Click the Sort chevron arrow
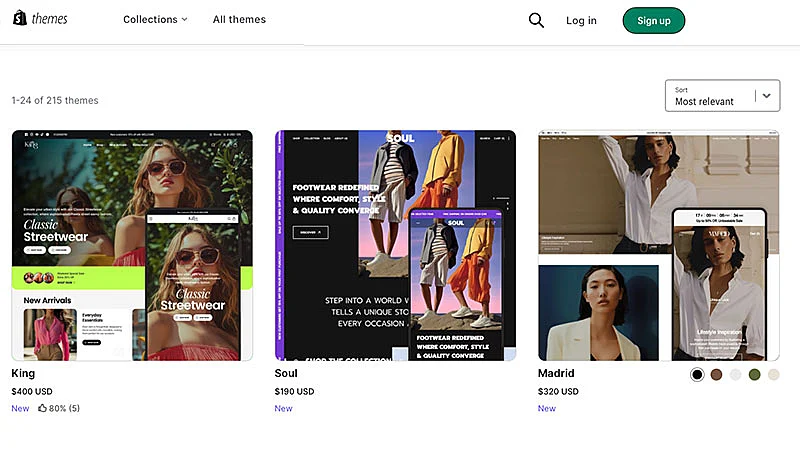The width and height of the screenshot is (800, 450). pyautogui.click(x=766, y=96)
